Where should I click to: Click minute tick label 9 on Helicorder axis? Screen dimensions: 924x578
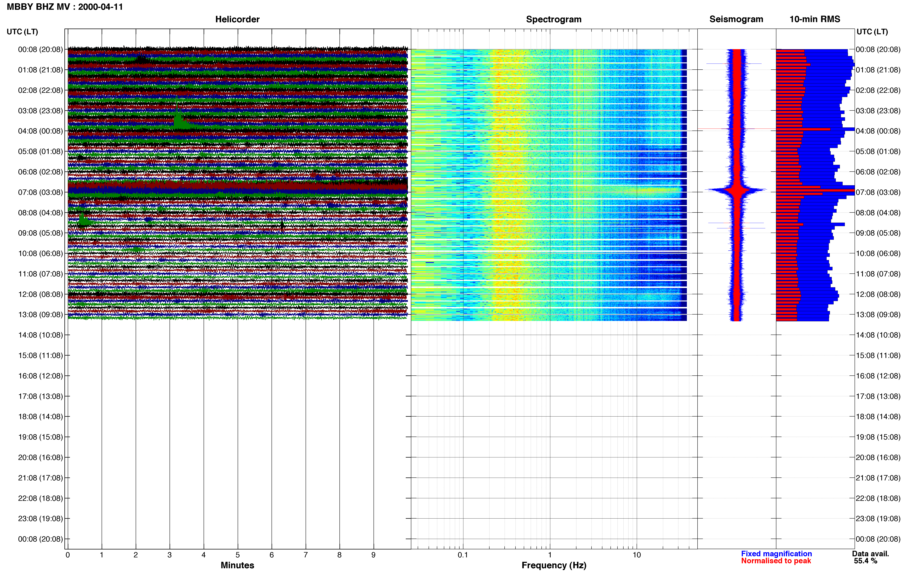click(373, 555)
